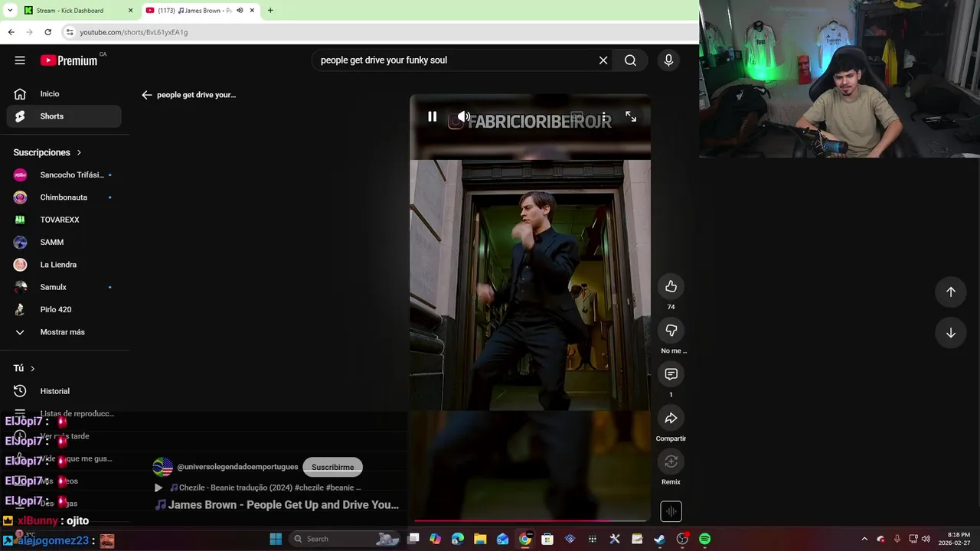Seek along the red Short progress bar
980x551 pixels.
[530, 520]
